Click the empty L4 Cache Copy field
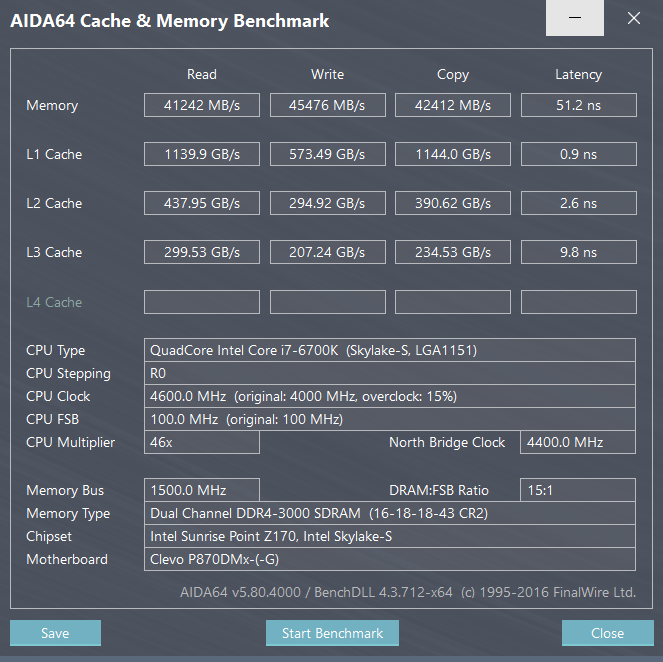Viewport: 663px width, 662px height. pos(453,302)
